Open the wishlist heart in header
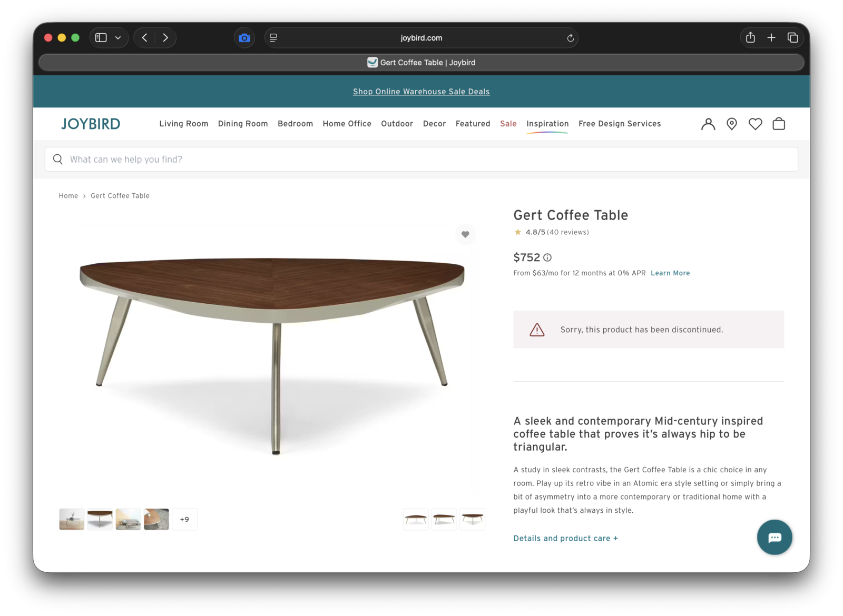This screenshot has width=843, height=616. tap(755, 124)
